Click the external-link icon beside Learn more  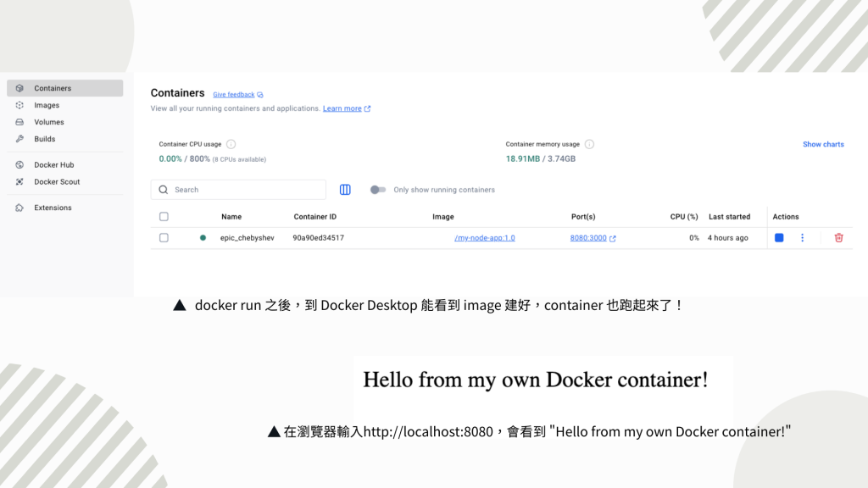tap(367, 108)
